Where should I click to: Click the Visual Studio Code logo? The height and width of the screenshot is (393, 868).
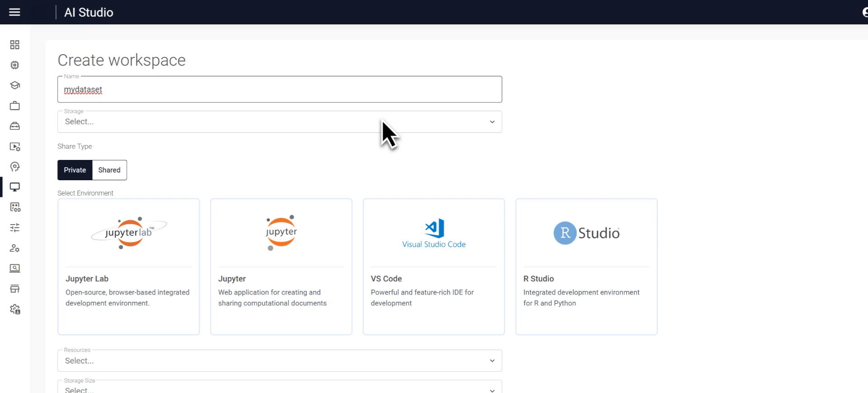(x=434, y=234)
